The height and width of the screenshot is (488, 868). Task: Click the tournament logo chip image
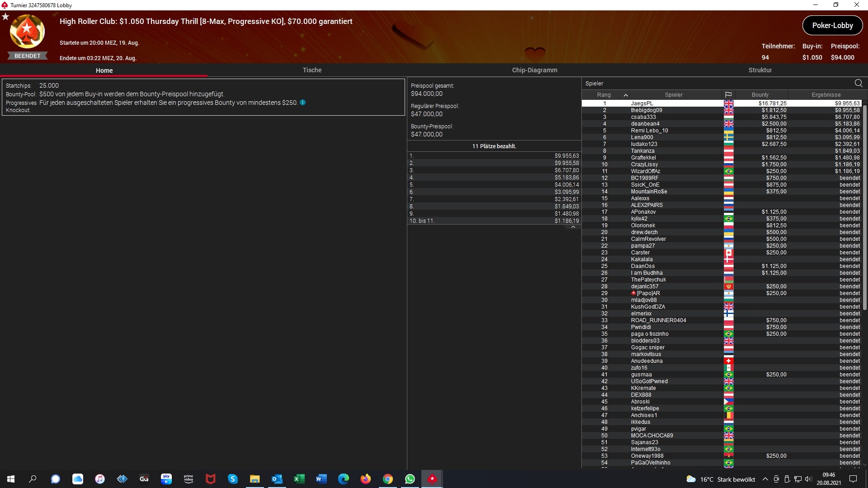coord(27,32)
